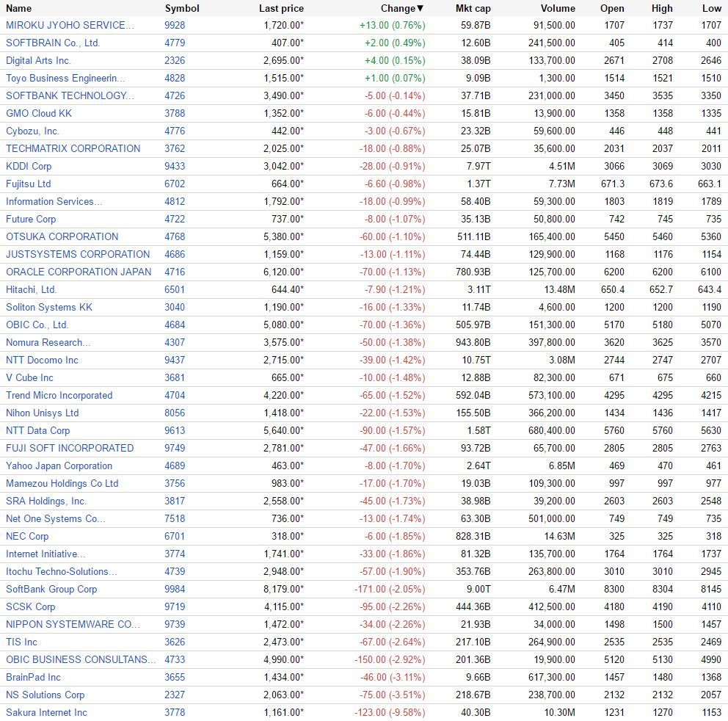Viewport: 728px width, 721px height.
Task: Select the +13.00 (0.76%) change value
Action: tap(393, 25)
